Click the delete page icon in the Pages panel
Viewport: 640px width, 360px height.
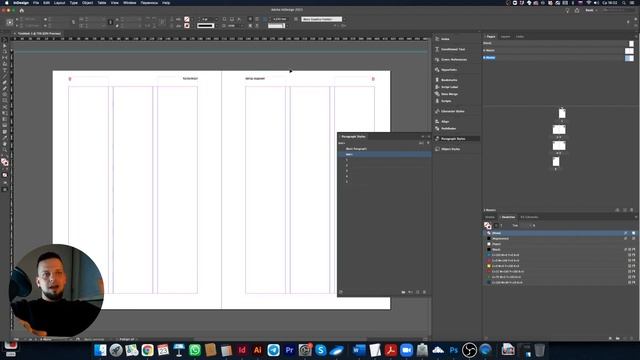pos(631,210)
